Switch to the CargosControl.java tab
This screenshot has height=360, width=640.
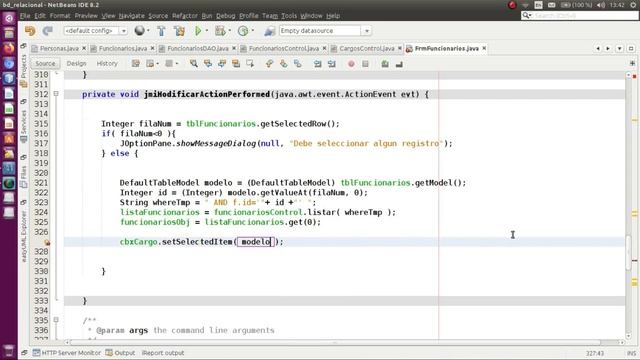coord(367,48)
